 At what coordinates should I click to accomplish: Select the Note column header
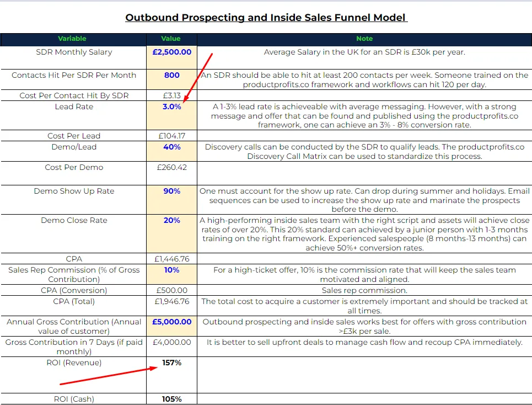(364, 39)
